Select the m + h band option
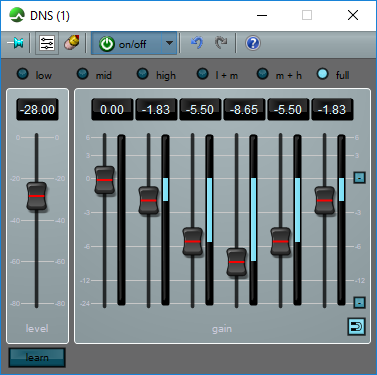377x375 pixels. 263,74
